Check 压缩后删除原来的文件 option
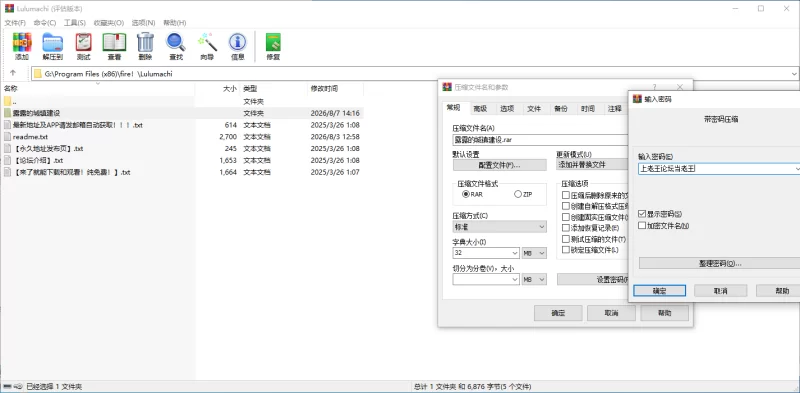The height and width of the screenshot is (393, 800). coord(566,195)
